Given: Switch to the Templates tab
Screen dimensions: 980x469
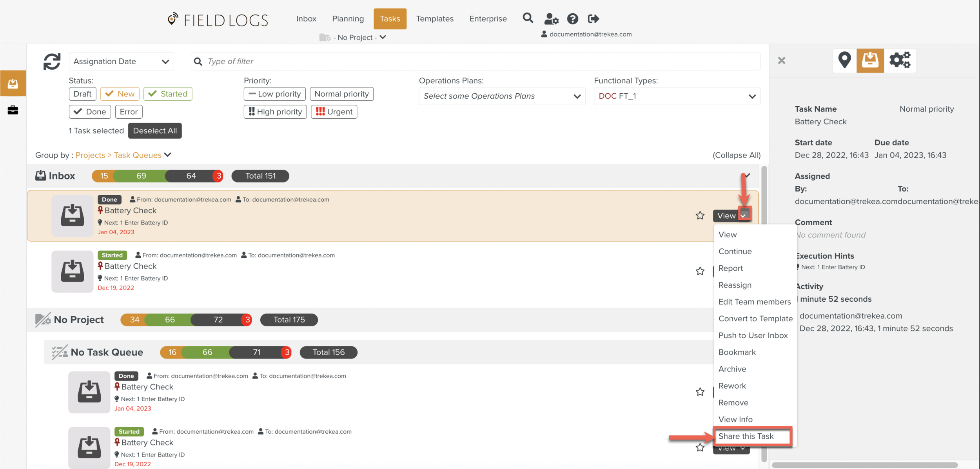Looking at the screenshot, I should click(435, 18).
